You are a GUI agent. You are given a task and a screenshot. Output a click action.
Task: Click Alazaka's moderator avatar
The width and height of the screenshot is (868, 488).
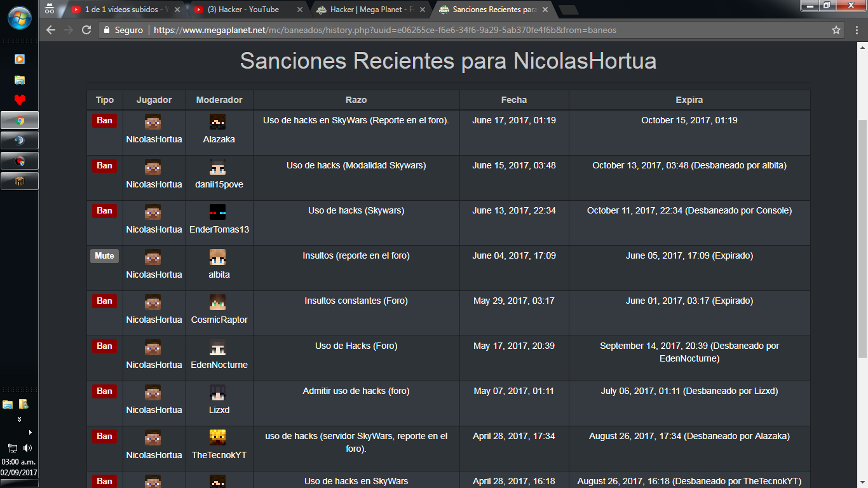[218, 122]
